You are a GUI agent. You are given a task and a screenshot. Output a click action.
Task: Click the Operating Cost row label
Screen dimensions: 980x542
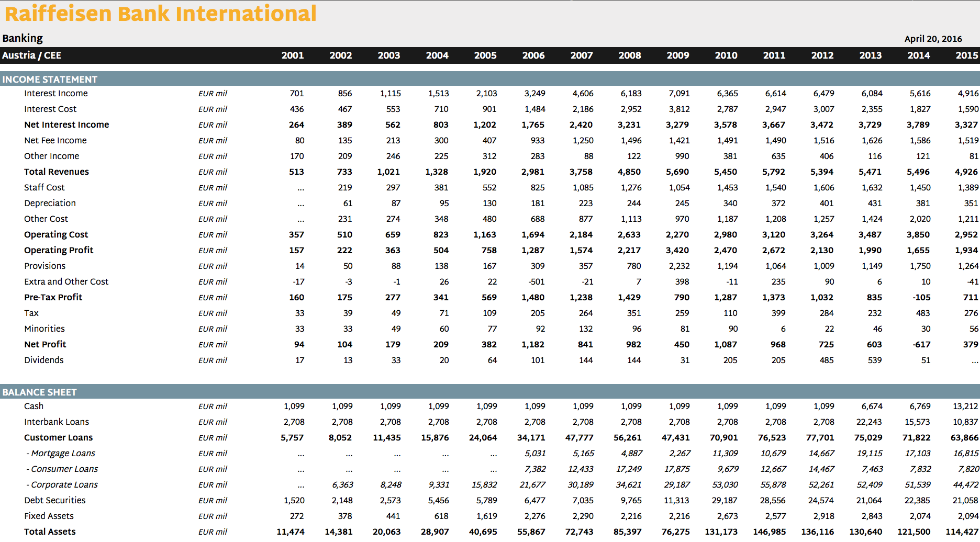(x=56, y=234)
